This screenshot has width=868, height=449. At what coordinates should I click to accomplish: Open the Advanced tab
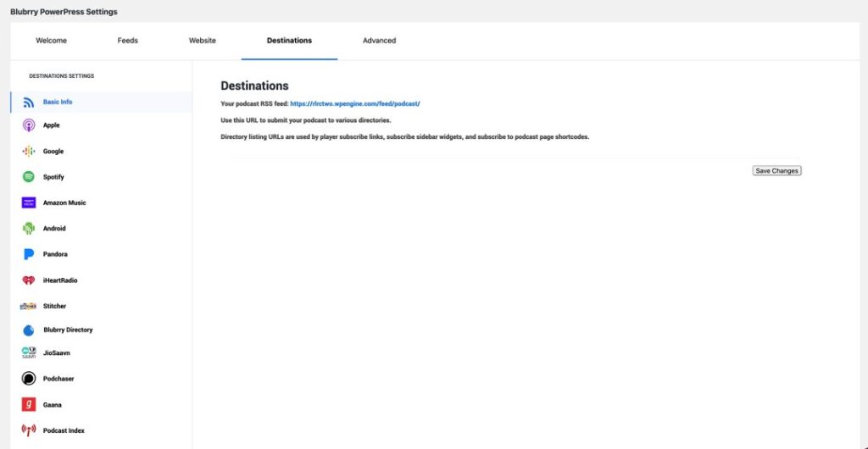(x=379, y=41)
